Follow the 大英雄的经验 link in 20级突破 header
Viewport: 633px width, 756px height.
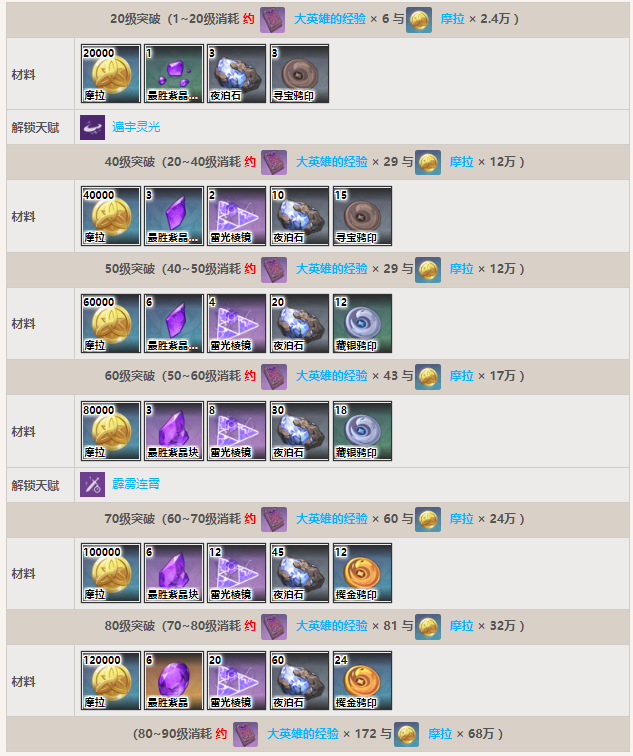pyautogui.click(x=330, y=19)
